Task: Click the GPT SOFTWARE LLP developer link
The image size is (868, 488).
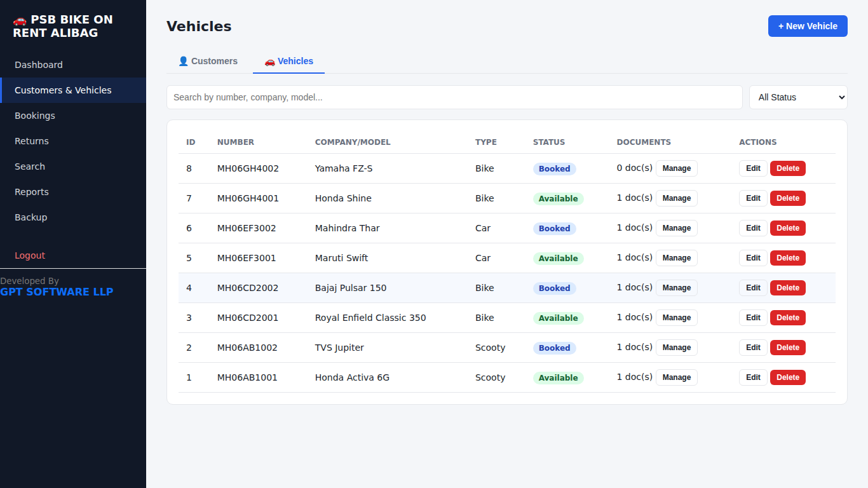Action: (57, 292)
